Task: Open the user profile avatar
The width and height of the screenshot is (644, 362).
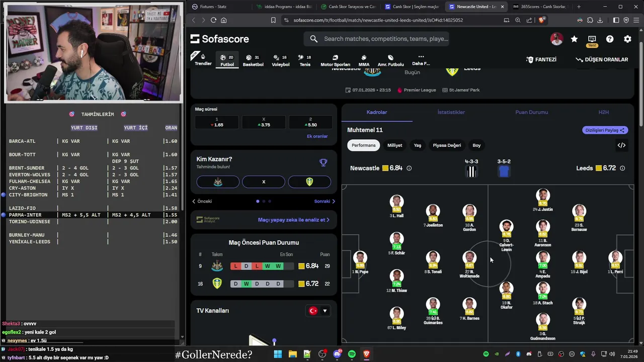Action: [x=556, y=39]
